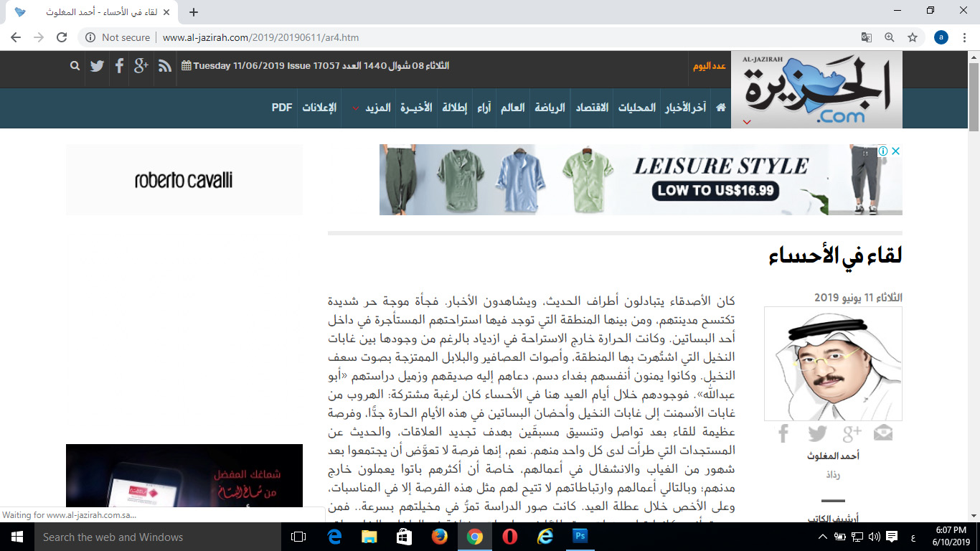
Task: Expand red chevron below site logo
Action: 747,122
